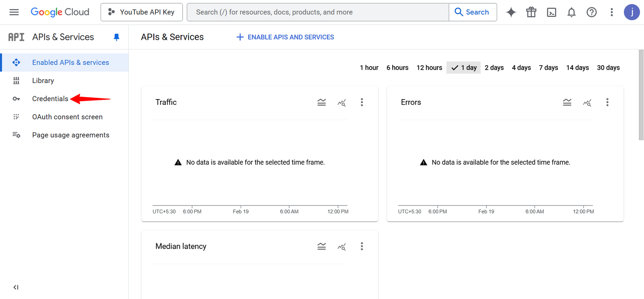Open the Library sidebar item
644x299 pixels.
tap(43, 81)
